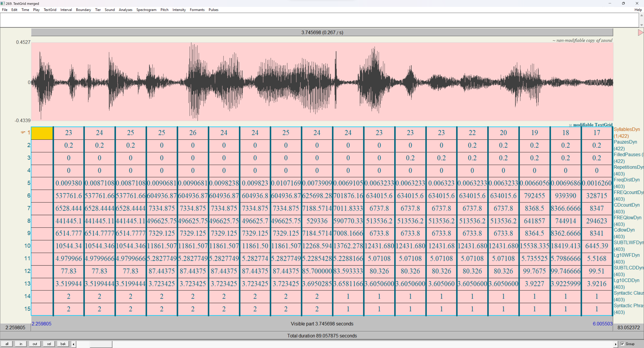Screen dimensions: 644x348
Task: Click the scrollbar right arrow button
Action: [615, 344]
